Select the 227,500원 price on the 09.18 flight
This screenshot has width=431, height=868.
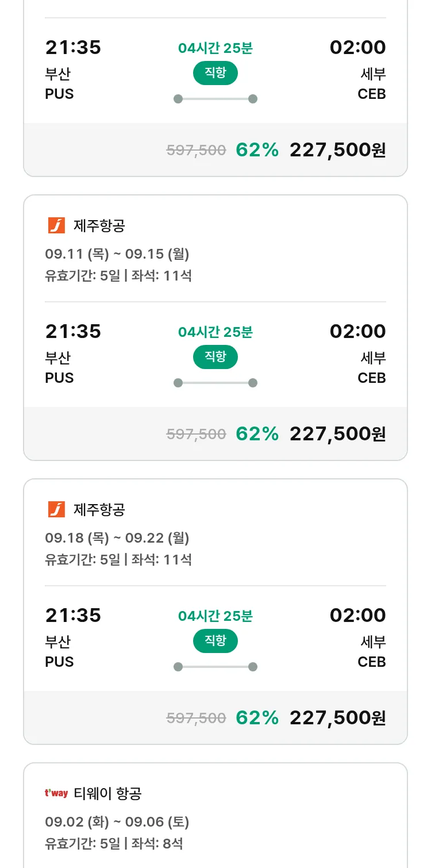[337, 718]
